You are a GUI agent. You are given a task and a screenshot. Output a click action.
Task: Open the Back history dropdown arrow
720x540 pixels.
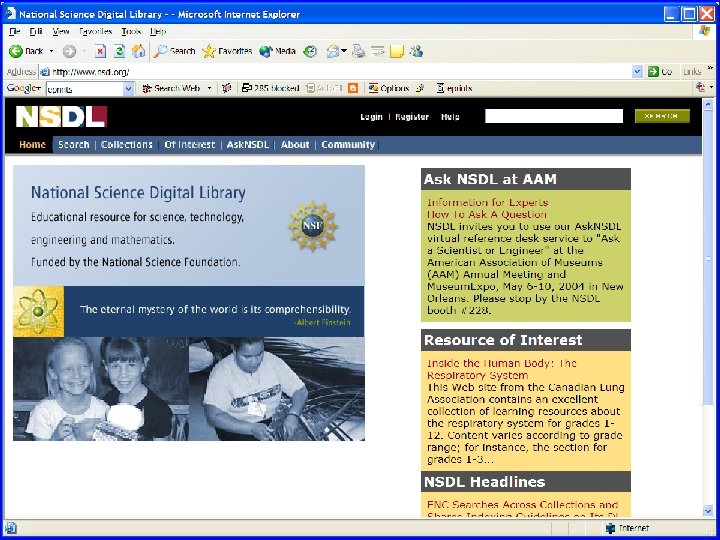[51, 51]
